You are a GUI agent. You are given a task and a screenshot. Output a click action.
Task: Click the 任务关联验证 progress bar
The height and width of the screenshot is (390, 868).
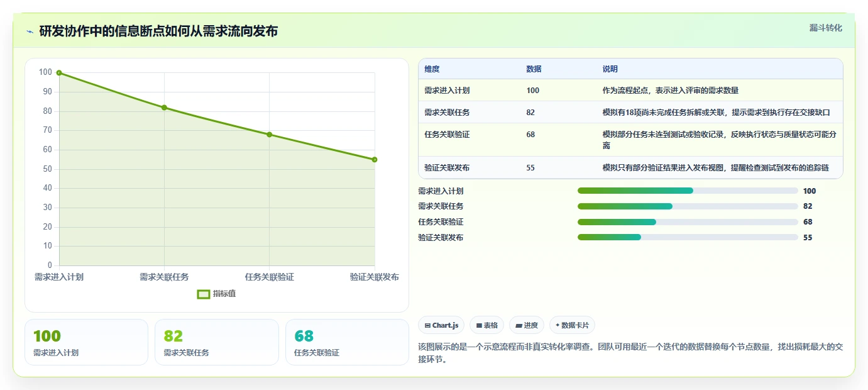point(688,222)
